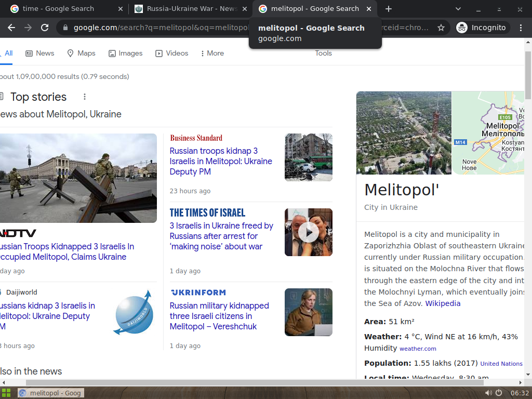Bookmark this page with the star icon
Image resolution: width=532 pixels, height=399 pixels.
(441, 28)
